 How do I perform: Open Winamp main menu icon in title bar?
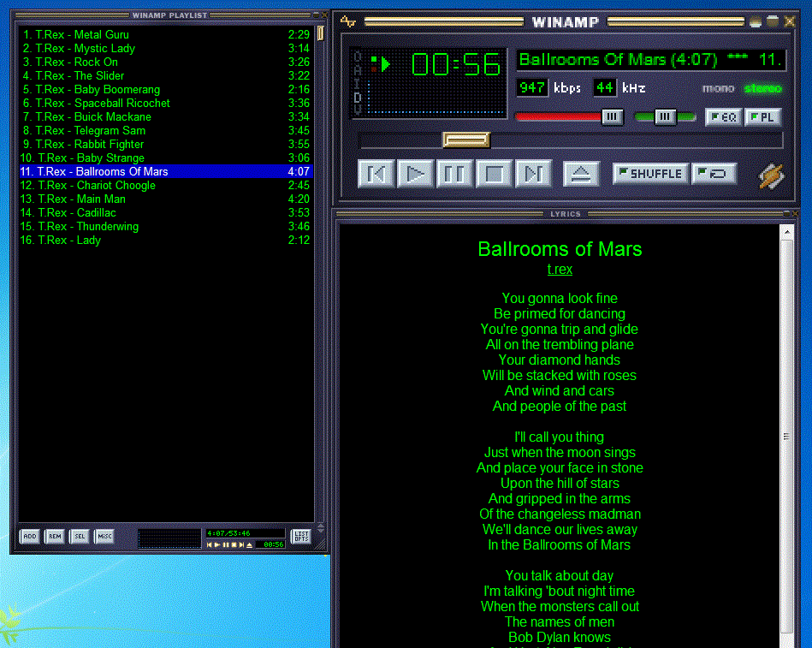[x=348, y=21]
